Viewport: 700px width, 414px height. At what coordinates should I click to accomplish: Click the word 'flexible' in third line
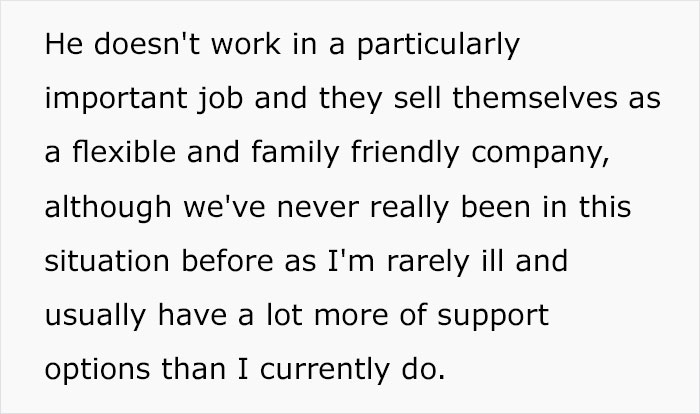pos(124,151)
